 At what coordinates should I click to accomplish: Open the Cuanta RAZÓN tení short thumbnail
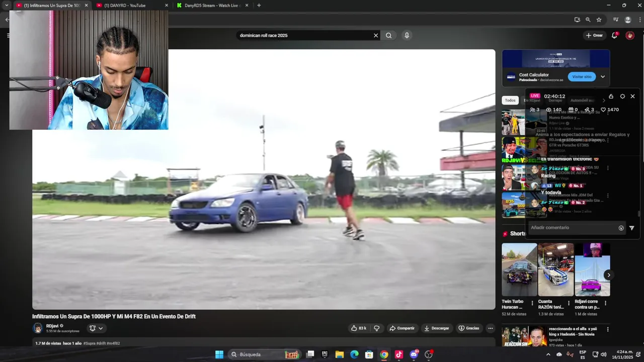(555, 269)
